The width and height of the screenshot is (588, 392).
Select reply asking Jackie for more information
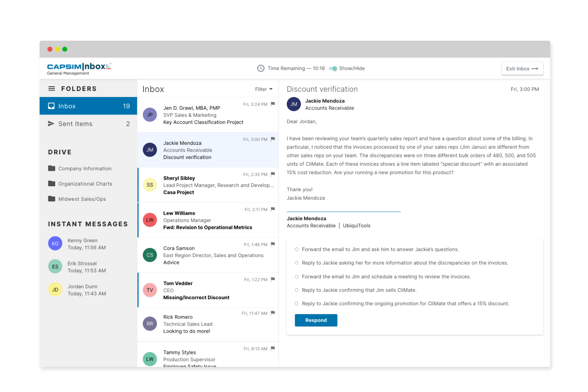(296, 263)
